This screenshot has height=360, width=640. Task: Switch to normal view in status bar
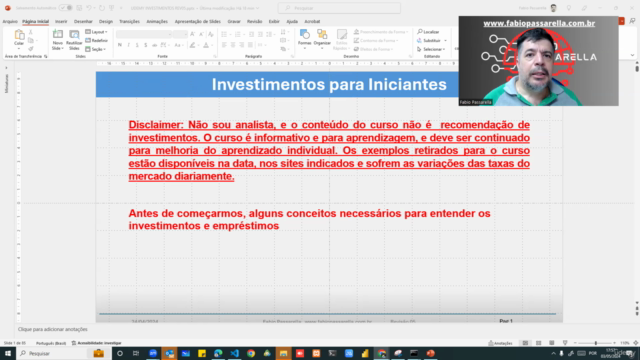(x=525, y=343)
